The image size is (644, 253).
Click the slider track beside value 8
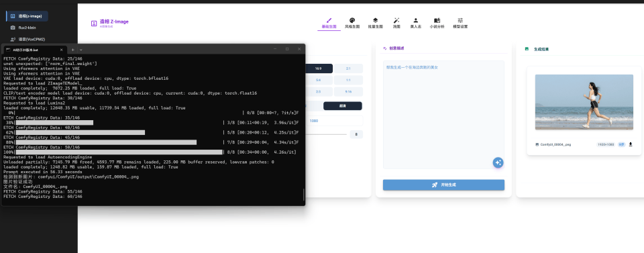(x=326, y=134)
